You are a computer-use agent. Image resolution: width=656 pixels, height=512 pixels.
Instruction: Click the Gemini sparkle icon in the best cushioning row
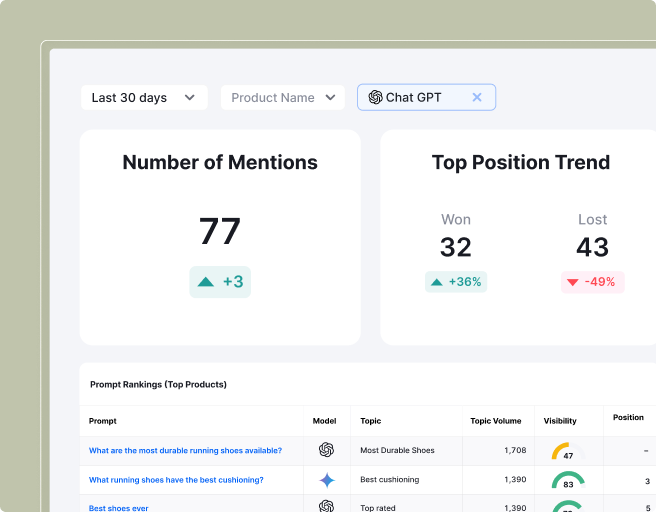326,480
